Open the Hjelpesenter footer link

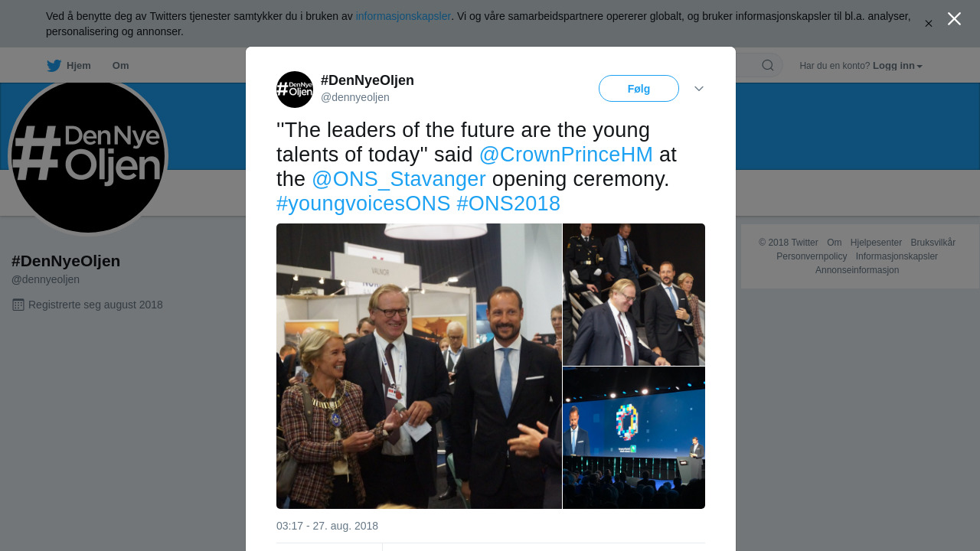876,243
